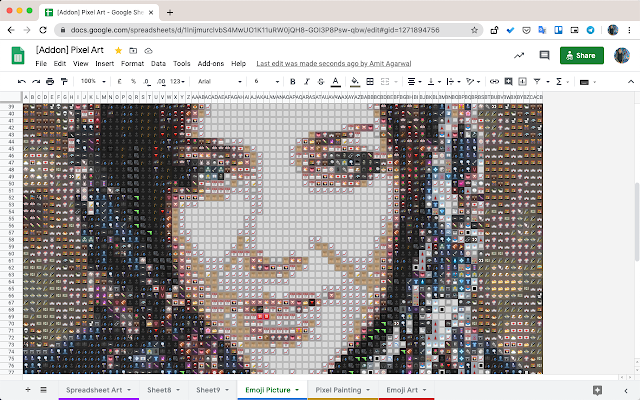The height and width of the screenshot is (400, 640).
Task: Switch to Sheet8 tab
Action: pyautogui.click(x=159, y=390)
